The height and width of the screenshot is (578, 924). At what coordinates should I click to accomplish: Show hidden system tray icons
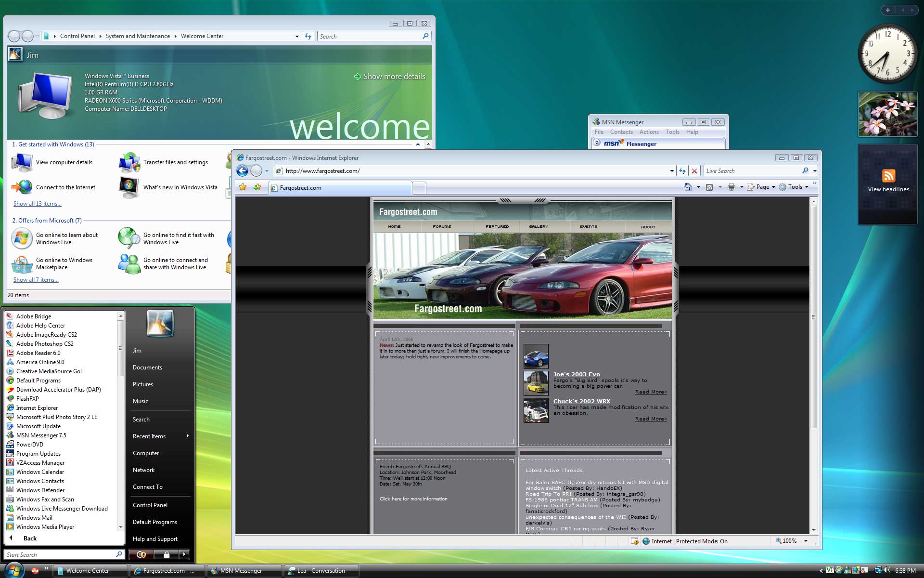[x=821, y=571]
